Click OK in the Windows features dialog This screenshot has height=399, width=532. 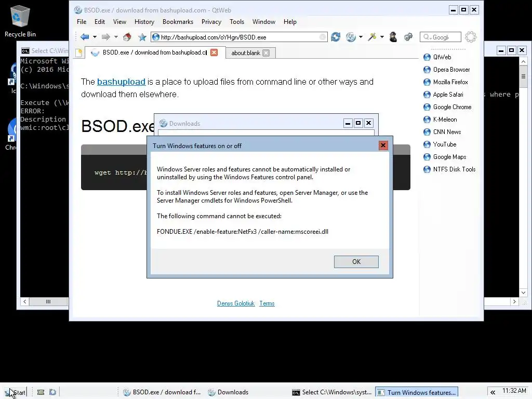point(356,262)
